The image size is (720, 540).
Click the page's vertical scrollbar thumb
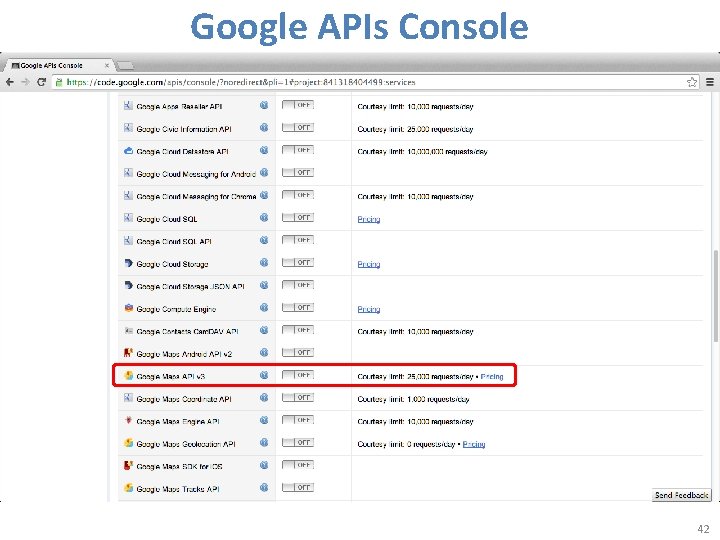tap(715, 296)
